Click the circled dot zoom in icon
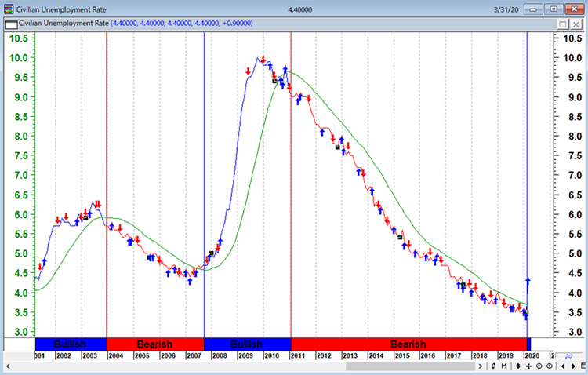Image resolution: width=588 pixels, height=375 pixels. 550,366
